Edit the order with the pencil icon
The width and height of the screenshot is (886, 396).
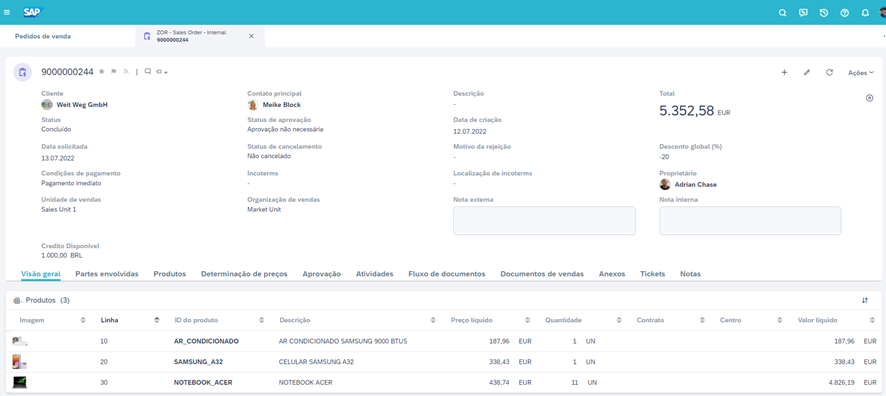click(x=807, y=72)
